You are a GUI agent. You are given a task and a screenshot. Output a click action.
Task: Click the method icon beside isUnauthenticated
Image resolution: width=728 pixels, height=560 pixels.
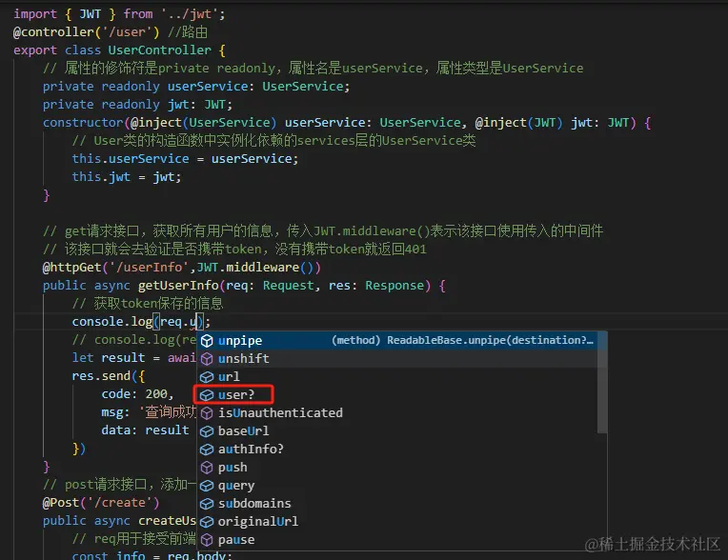pyautogui.click(x=207, y=413)
